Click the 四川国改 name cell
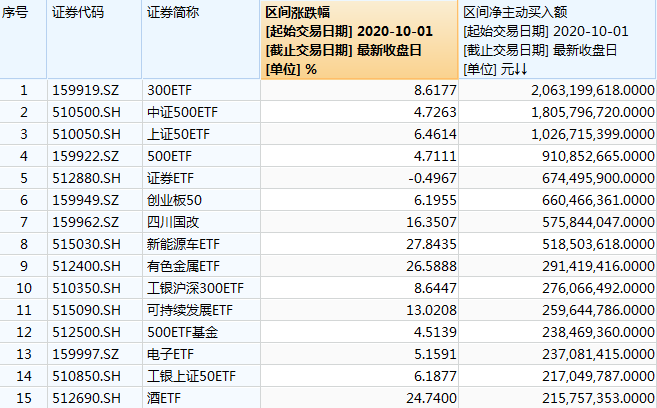Image resolution: width=657 pixels, height=408 pixels. point(173,222)
